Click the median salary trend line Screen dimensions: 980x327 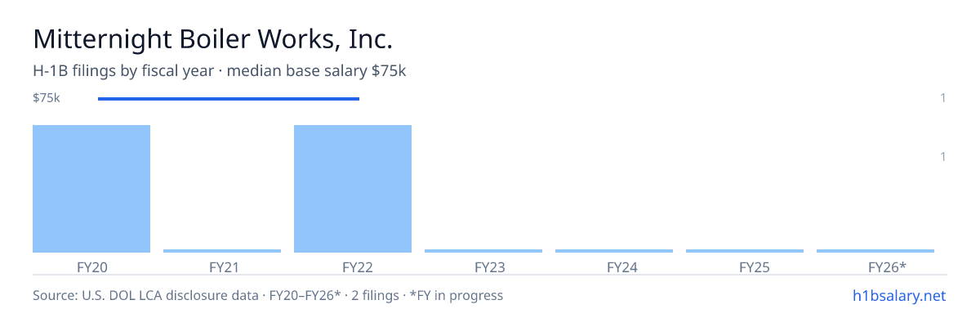(229, 99)
